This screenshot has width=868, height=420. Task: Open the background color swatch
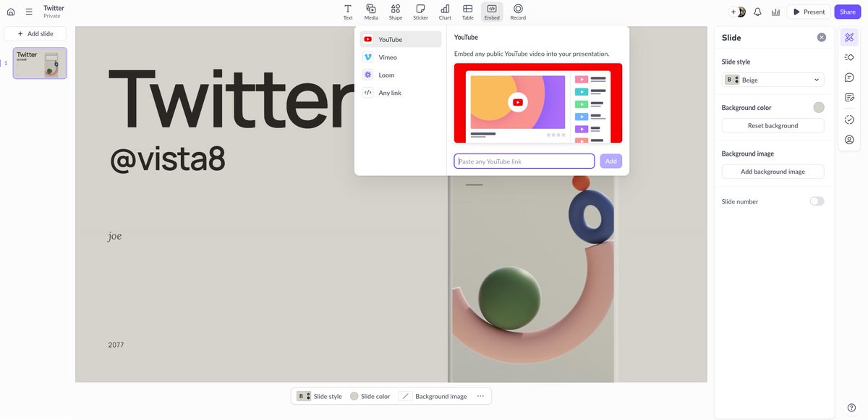tap(818, 107)
